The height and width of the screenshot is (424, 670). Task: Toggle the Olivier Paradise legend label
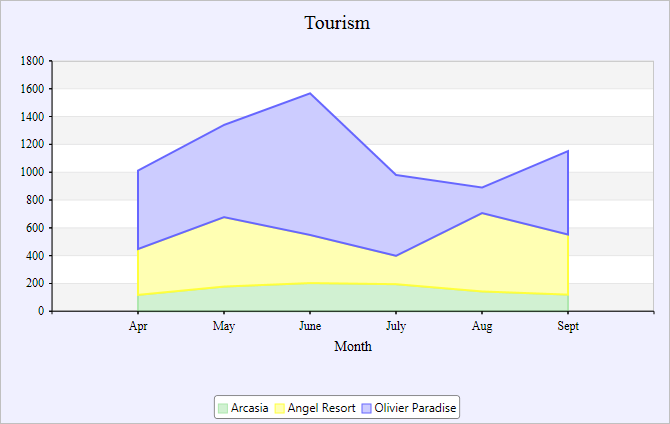click(415, 408)
